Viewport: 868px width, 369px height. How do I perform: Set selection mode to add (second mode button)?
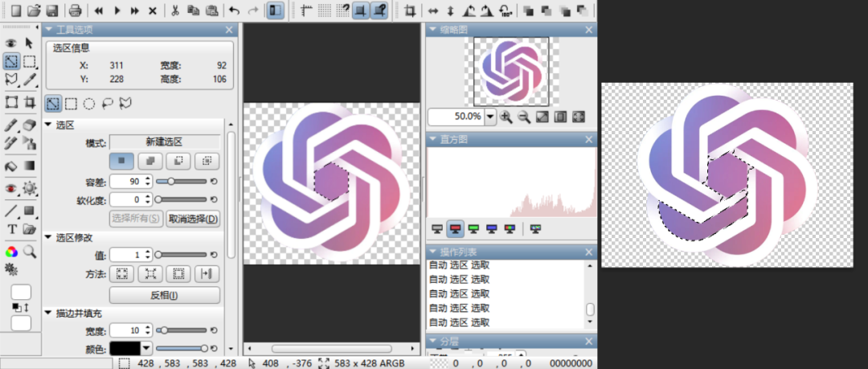[x=150, y=162]
